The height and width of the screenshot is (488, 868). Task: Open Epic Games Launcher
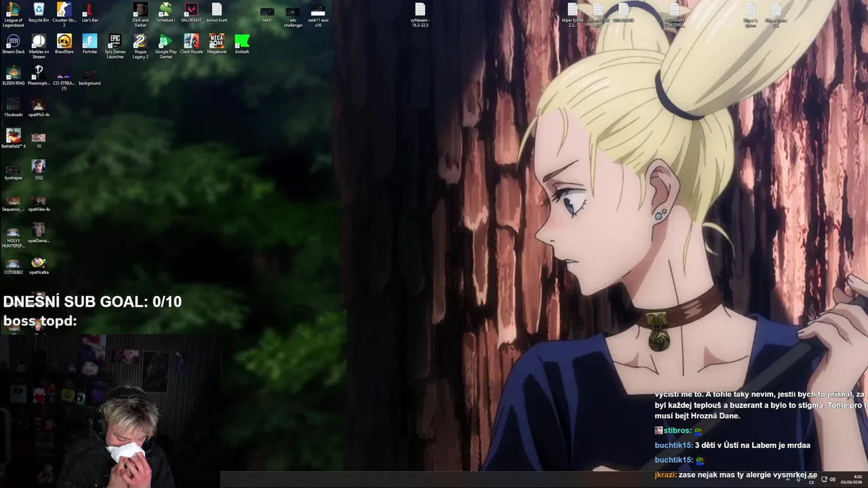pos(115,46)
